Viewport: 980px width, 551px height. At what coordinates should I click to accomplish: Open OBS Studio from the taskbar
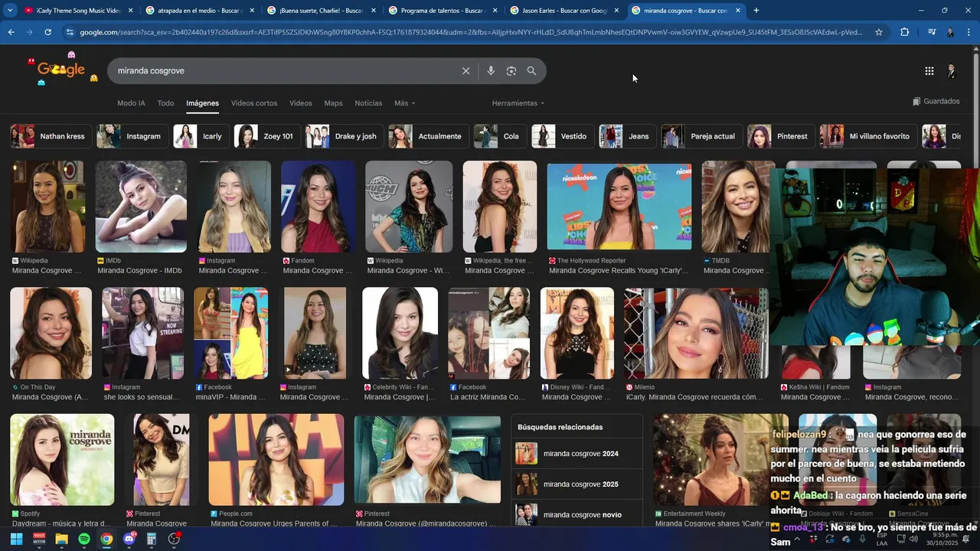(175, 539)
